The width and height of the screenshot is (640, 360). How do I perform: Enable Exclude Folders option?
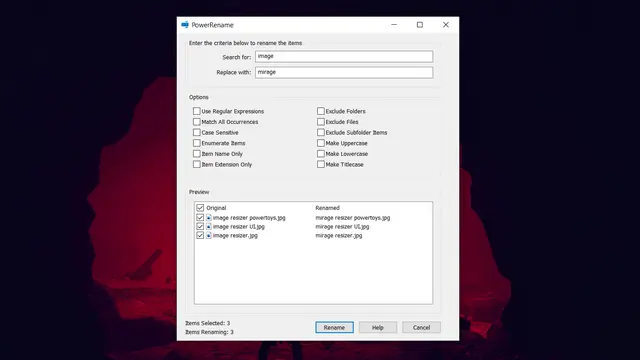(321, 111)
